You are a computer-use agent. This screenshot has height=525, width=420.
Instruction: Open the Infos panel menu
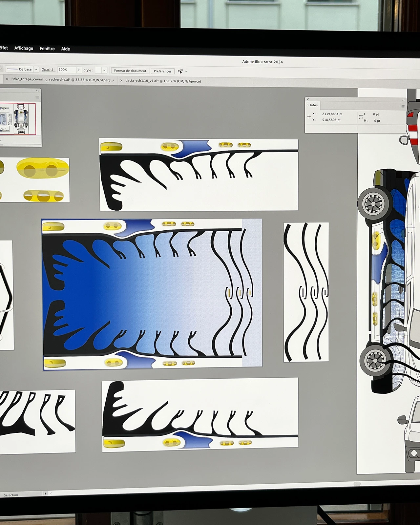[403, 106]
